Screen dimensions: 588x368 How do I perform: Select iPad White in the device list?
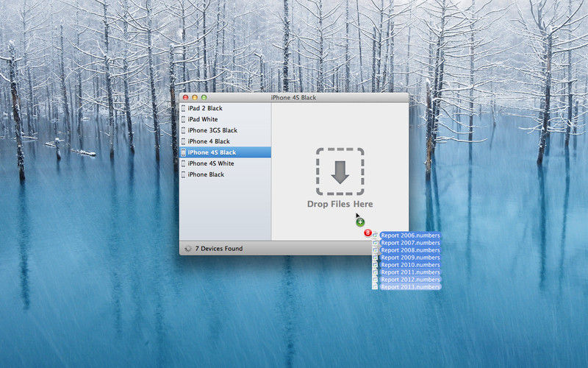pos(202,119)
